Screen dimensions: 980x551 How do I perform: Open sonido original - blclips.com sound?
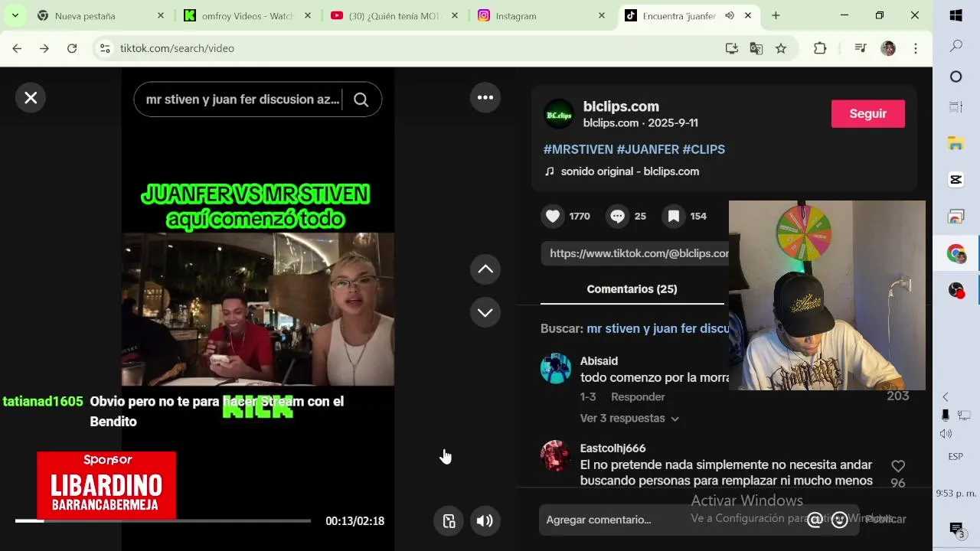pyautogui.click(x=629, y=171)
